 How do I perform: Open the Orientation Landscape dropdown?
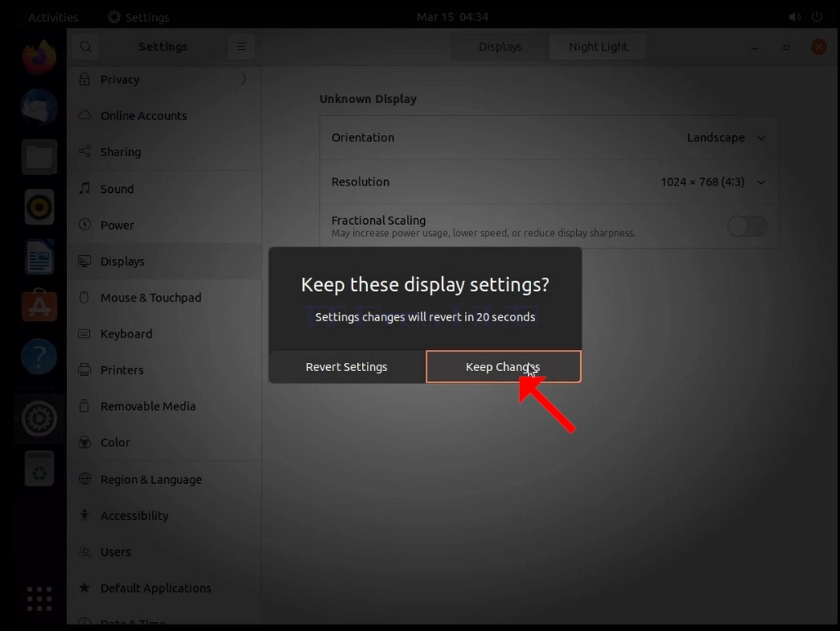coord(726,137)
